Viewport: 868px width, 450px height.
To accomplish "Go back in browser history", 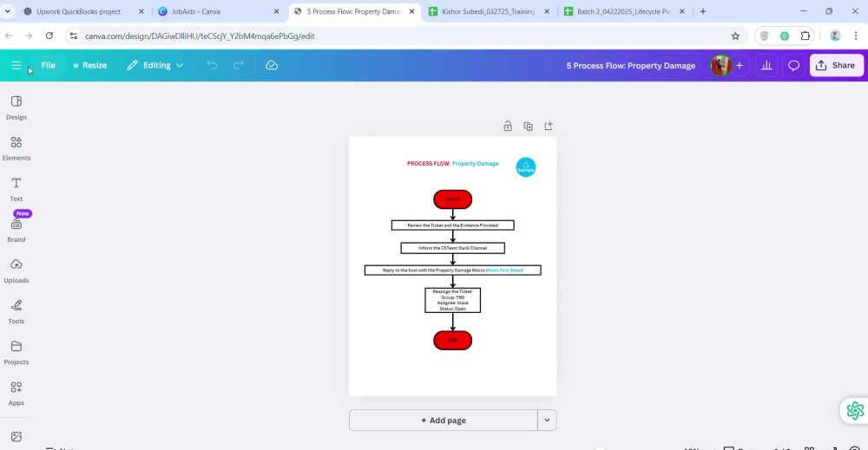I will click(9, 36).
